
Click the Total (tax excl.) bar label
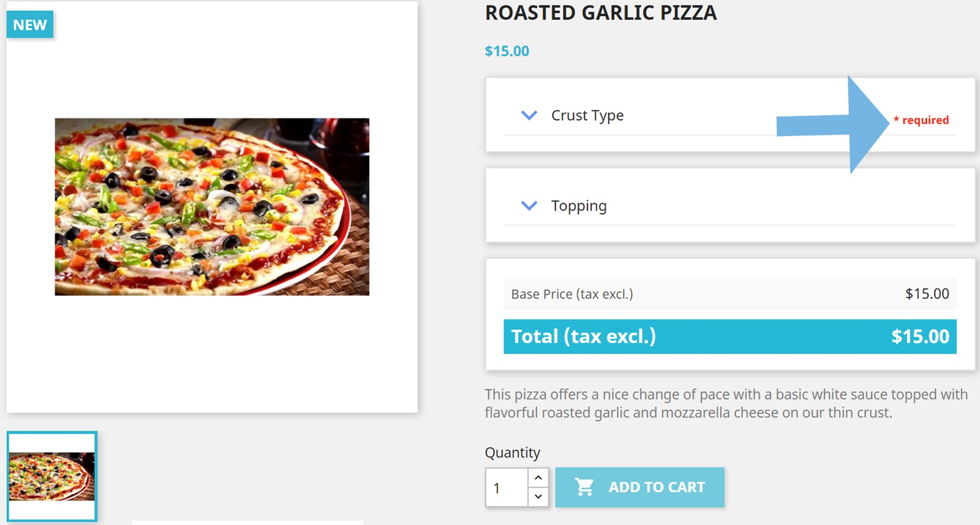tap(584, 336)
